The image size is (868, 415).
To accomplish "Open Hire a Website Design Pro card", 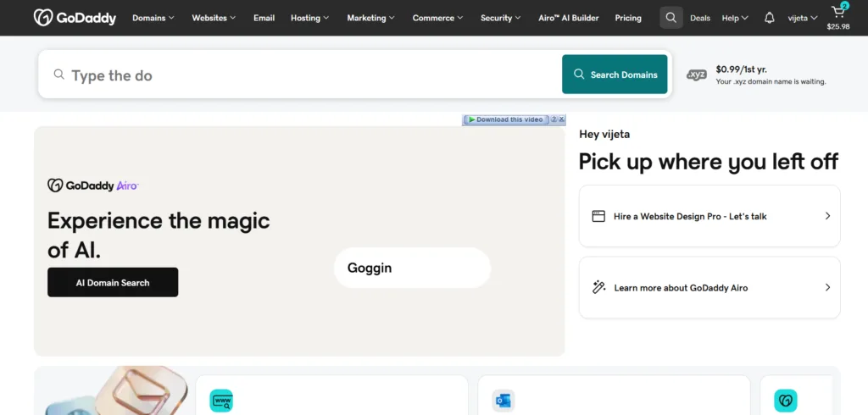I will tap(709, 216).
